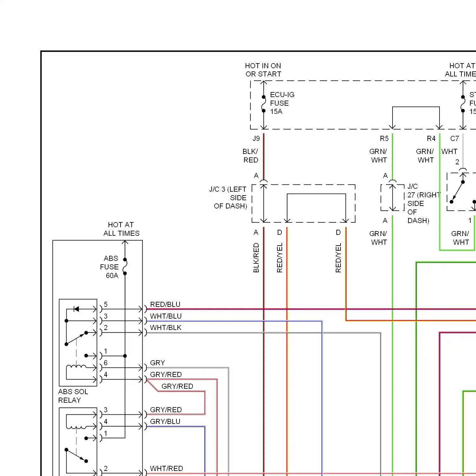Select pin 6 on the GRY line
This screenshot has width=476, height=476.
(106, 363)
